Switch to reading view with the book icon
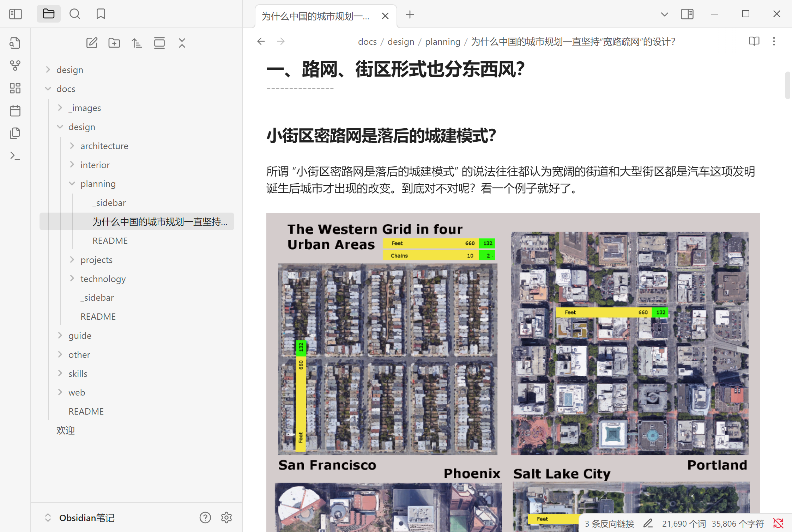792x532 pixels. click(x=754, y=41)
